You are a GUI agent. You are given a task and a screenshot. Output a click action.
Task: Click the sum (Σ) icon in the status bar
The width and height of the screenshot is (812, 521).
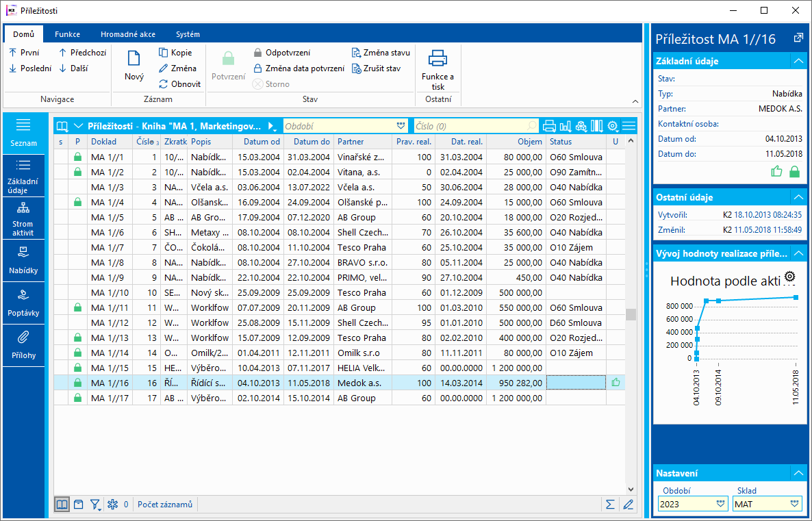610,505
